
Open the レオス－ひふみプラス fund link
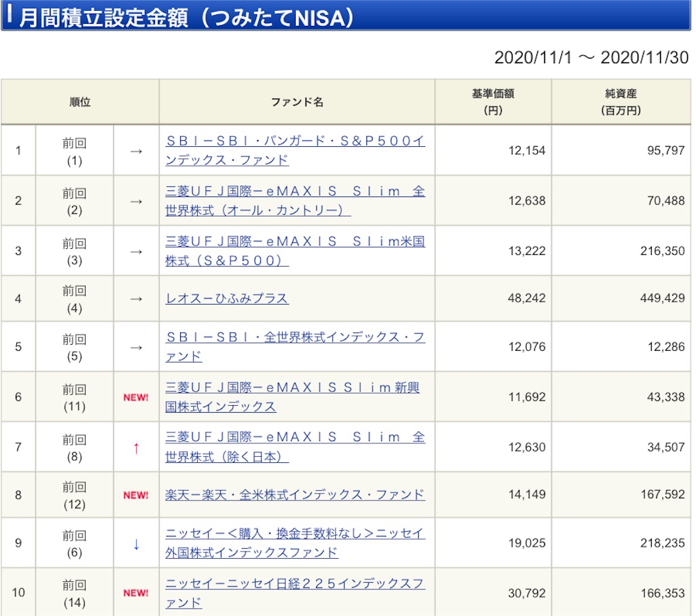click(227, 298)
